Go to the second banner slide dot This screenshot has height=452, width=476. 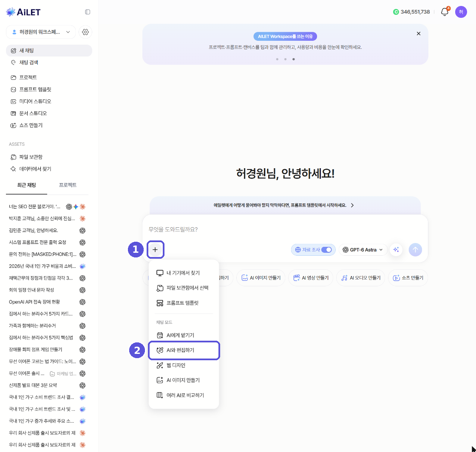click(285, 59)
